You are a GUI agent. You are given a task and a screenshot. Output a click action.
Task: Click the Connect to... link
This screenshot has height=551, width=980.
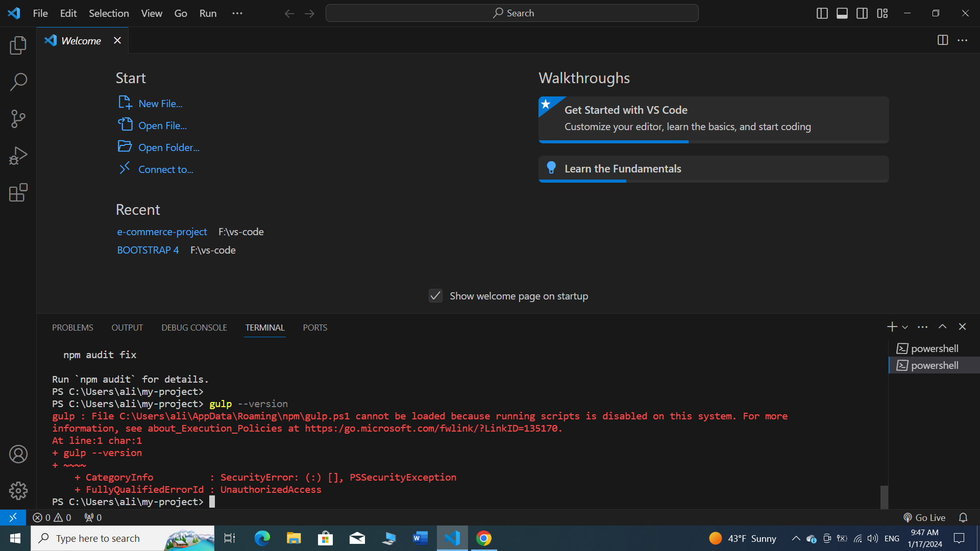coord(165,169)
